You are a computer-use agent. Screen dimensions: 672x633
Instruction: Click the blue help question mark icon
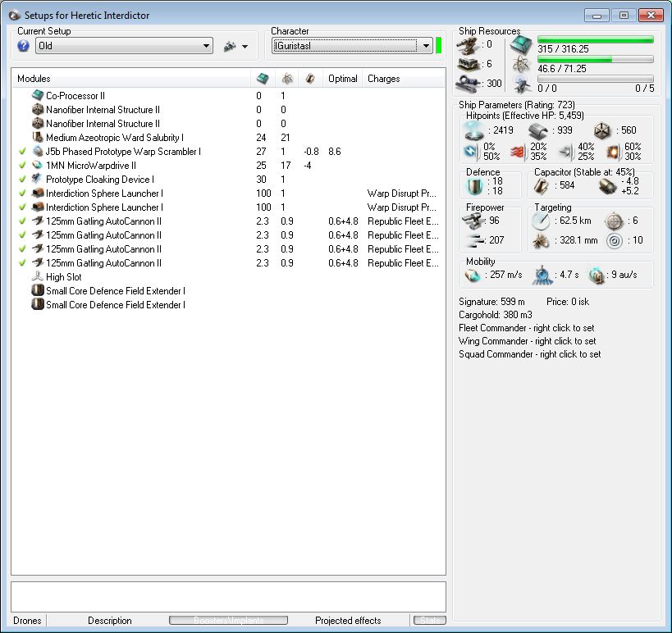[x=23, y=46]
